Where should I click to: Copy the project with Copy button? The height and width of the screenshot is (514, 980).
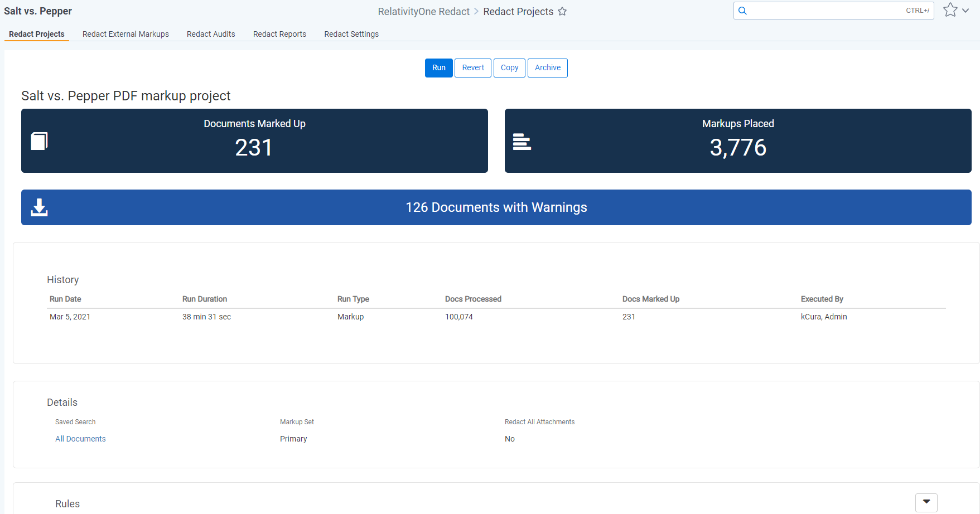tap(509, 68)
